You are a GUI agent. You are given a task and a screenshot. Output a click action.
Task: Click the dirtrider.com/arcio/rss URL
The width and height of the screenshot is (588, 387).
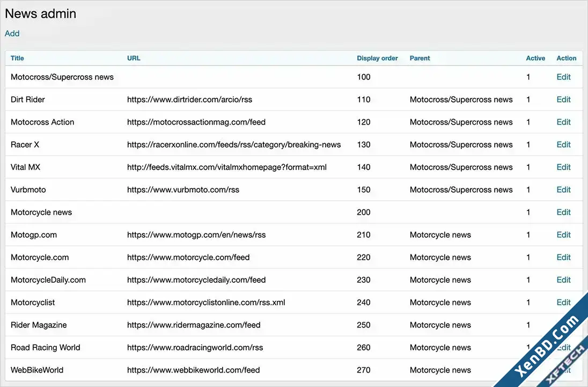189,99
